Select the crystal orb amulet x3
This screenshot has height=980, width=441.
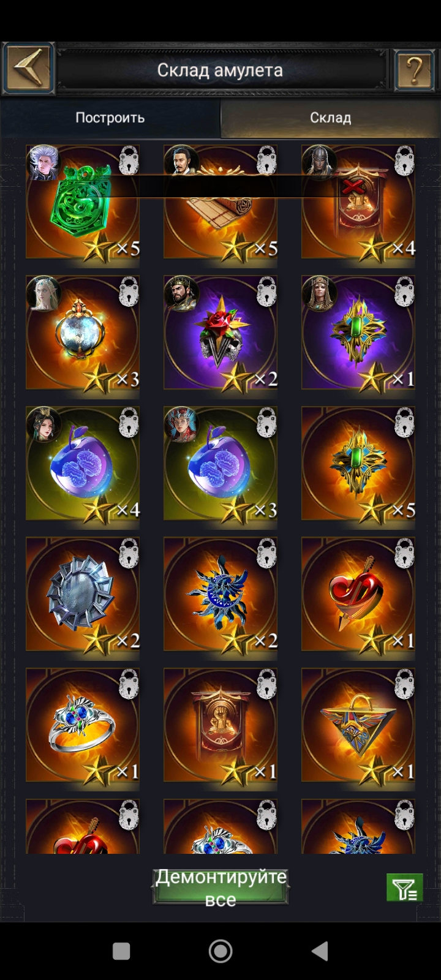tap(83, 333)
